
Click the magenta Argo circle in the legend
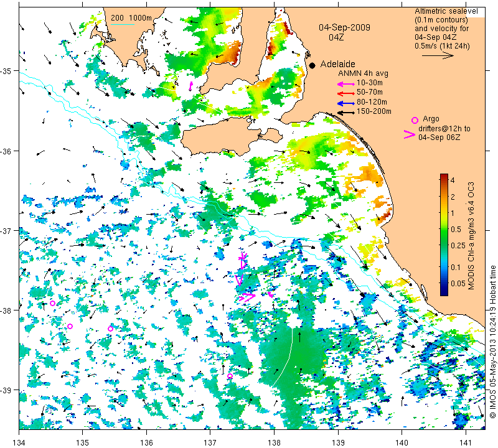[415, 120]
